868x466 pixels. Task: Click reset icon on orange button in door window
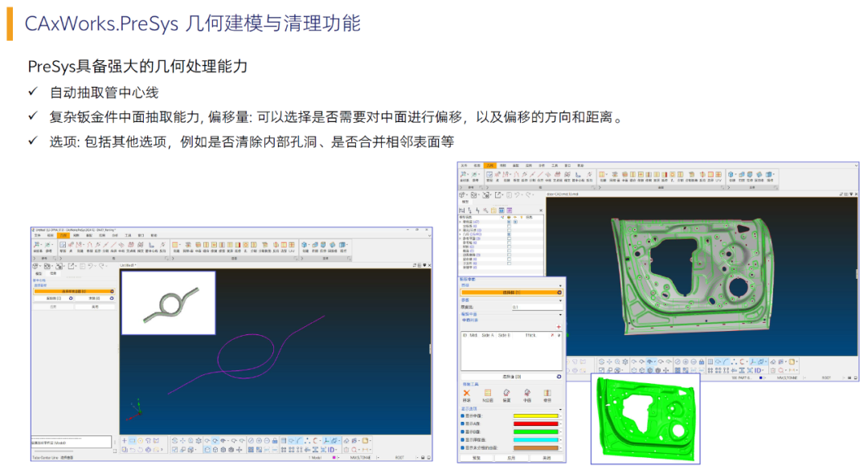pyautogui.click(x=559, y=292)
